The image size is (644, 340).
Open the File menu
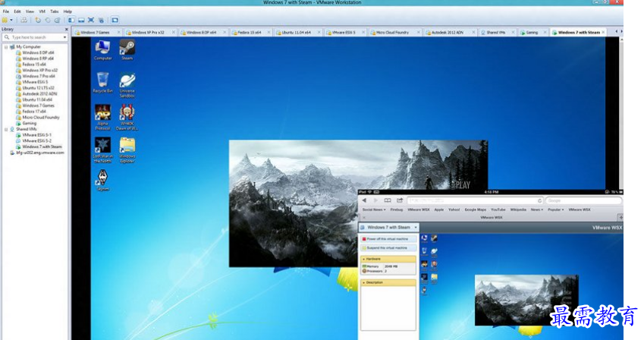pos(6,11)
